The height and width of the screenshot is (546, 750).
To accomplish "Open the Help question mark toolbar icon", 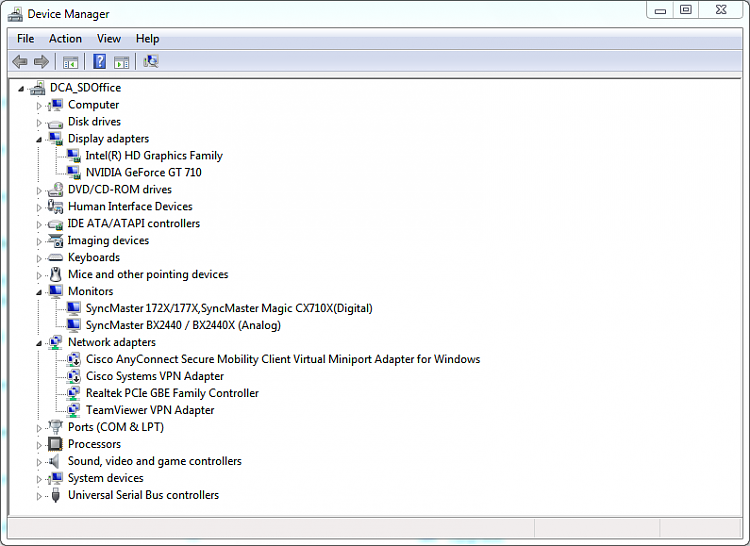I will [x=99, y=62].
